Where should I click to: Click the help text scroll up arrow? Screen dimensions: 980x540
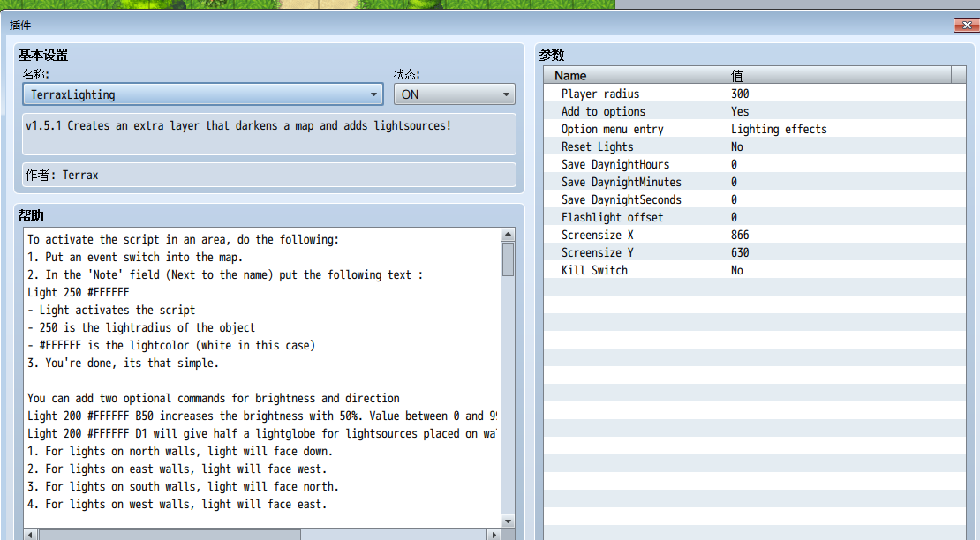(x=509, y=235)
